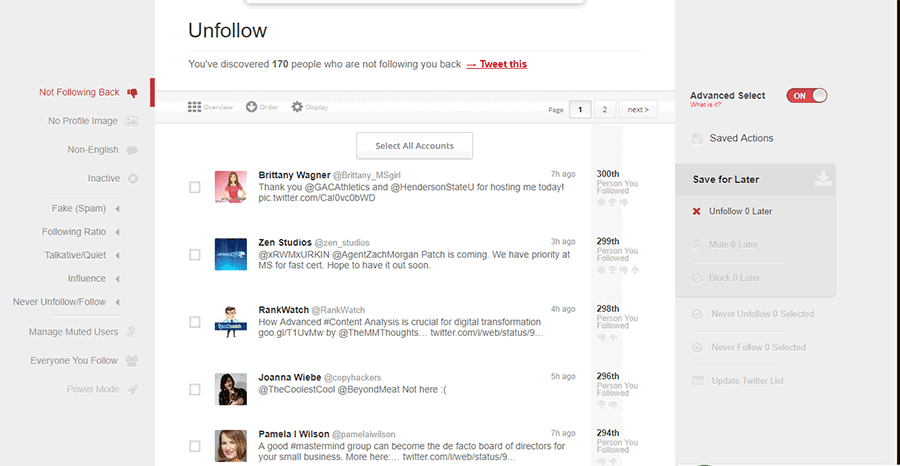Check the box for Zen Studios

tap(195, 254)
